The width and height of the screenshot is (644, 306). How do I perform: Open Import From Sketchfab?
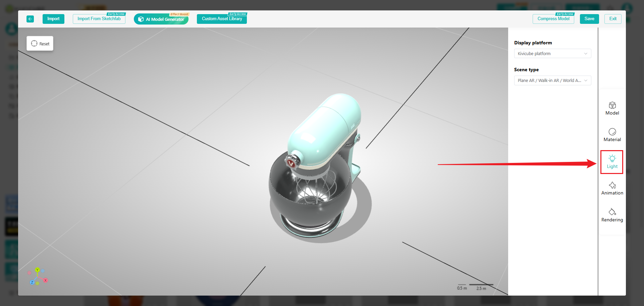point(99,19)
